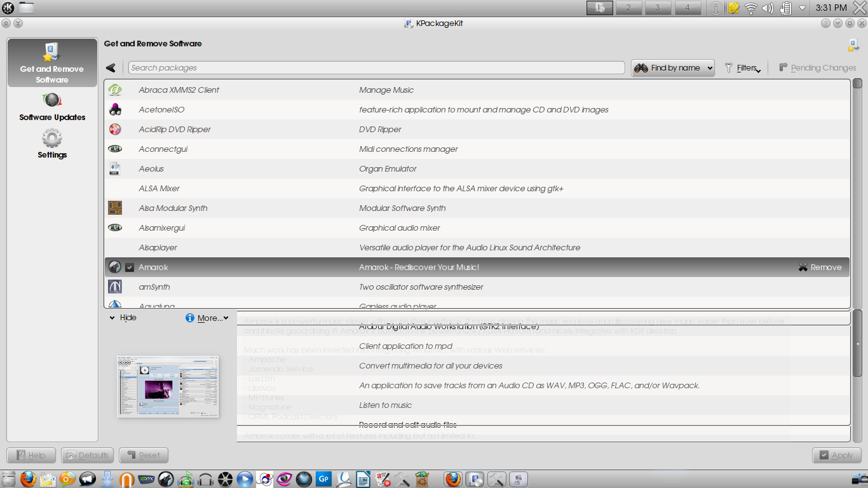Screen dimensions: 868x488
Task: Open the Find by name dropdown
Action: click(673, 68)
